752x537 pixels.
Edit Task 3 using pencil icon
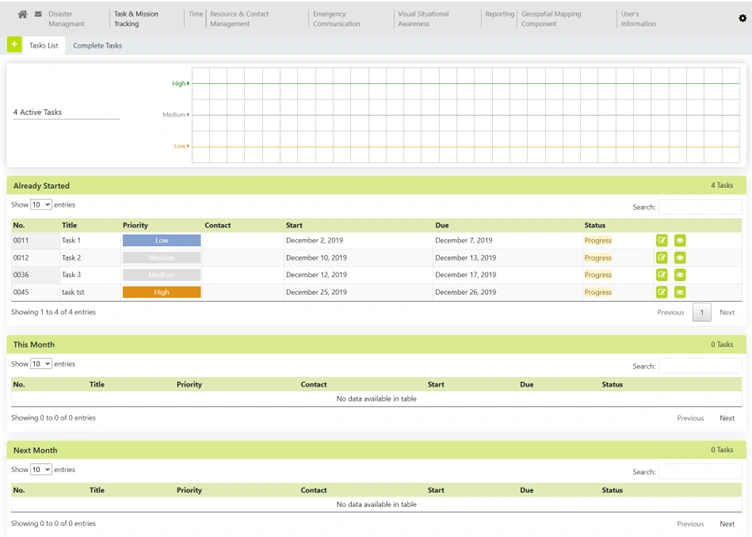(x=661, y=275)
